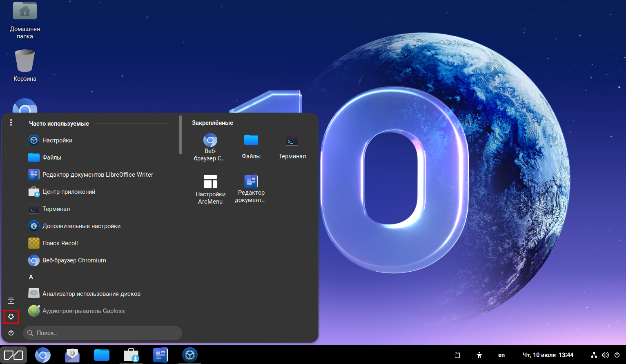
Task: Open the accessibility menu in the panel
Action: click(479, 355)
